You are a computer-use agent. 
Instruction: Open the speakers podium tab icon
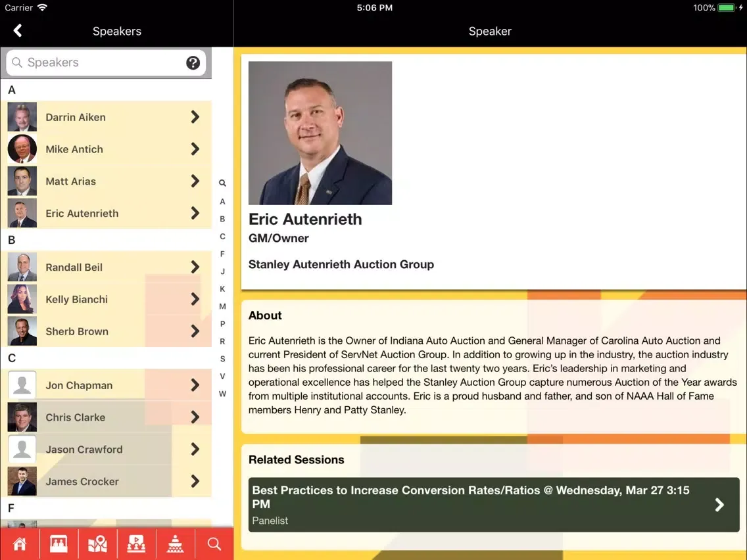(176, 544)
